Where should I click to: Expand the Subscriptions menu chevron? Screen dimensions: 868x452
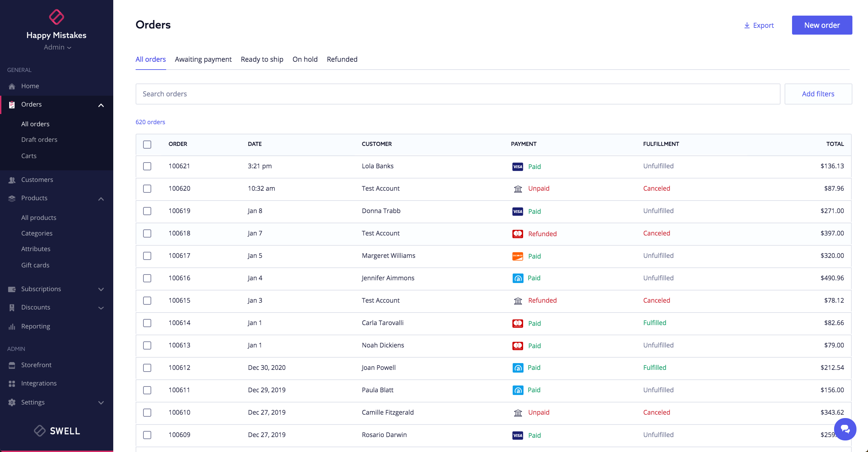tap(101, 289)
